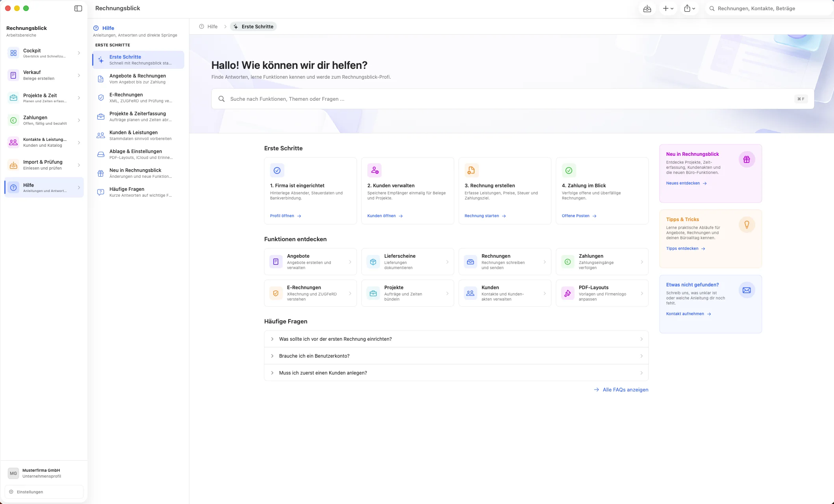Select Projekte & Zeiterfassung help topic
The width and height of the screenshot is (834, 504).
[x=138, y=116]
